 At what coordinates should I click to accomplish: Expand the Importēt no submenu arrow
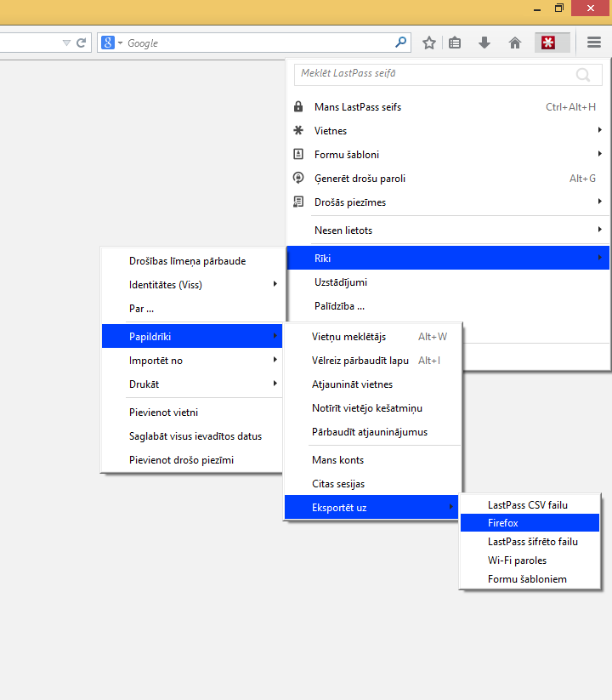275,360
